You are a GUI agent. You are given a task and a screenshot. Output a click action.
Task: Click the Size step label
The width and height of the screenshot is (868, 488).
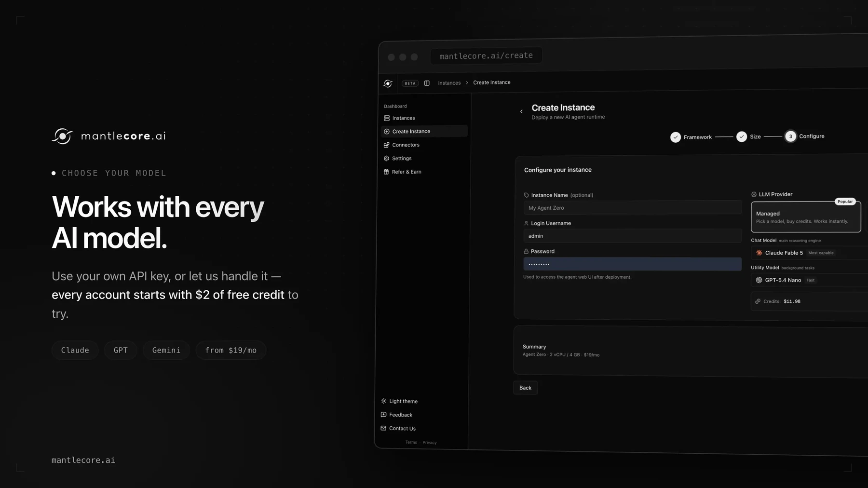coord(756,137)
